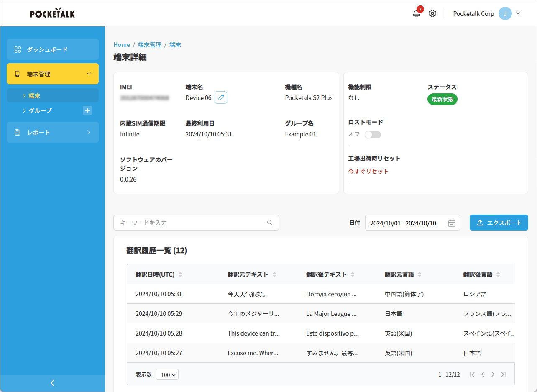Select row dated 2024/10/10 05:29
The width and height of the screenshot is (537, 392).
coord(321,314)
